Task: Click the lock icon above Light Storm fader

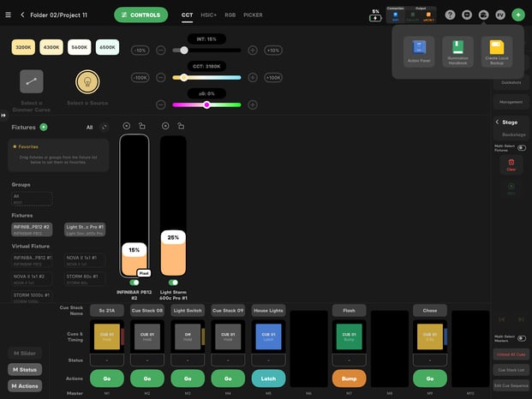Action: click(x=181, y=126)
